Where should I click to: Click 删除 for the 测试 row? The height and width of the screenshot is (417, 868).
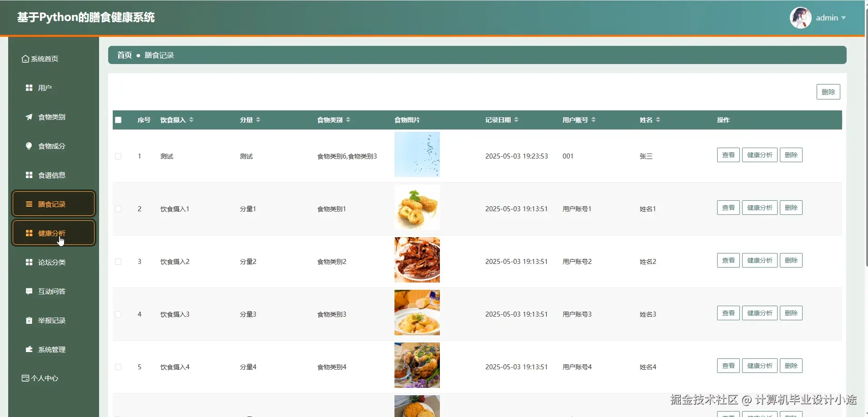click(x=791, y=155)
